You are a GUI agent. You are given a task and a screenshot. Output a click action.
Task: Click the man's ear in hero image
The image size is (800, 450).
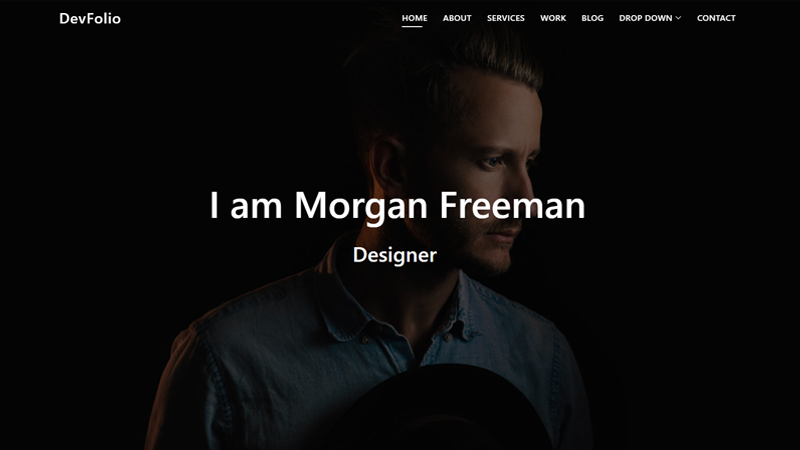pyautogui.click(x=388, y=166)
